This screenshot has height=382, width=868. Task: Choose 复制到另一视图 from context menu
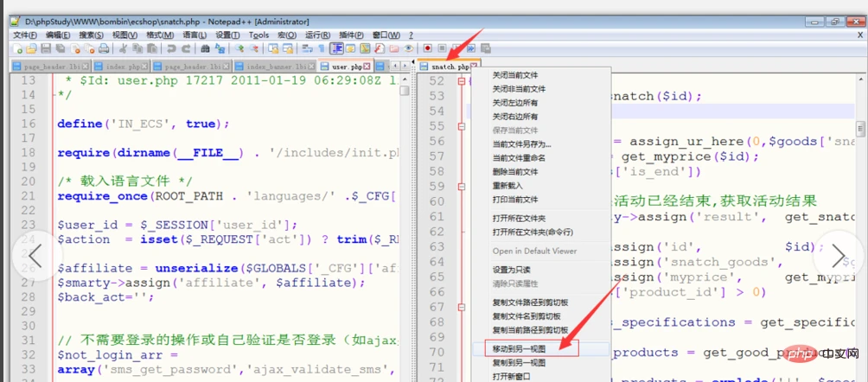pyautogui.click(x=520, y=363)
